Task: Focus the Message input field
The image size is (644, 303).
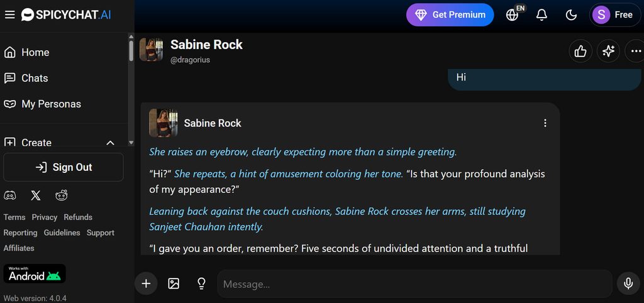Action: [415, 284]
